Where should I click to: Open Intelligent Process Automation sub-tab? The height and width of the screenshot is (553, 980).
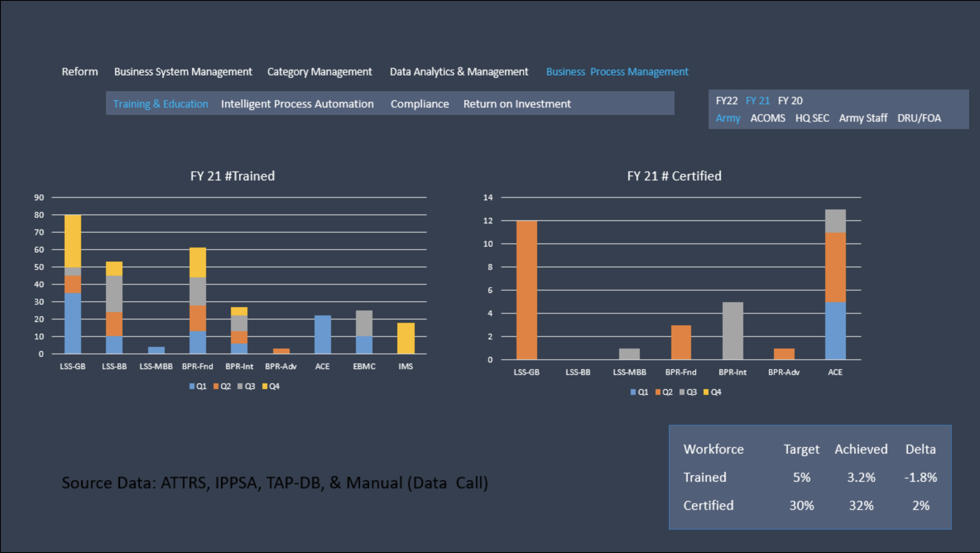(x=297, y=104)
